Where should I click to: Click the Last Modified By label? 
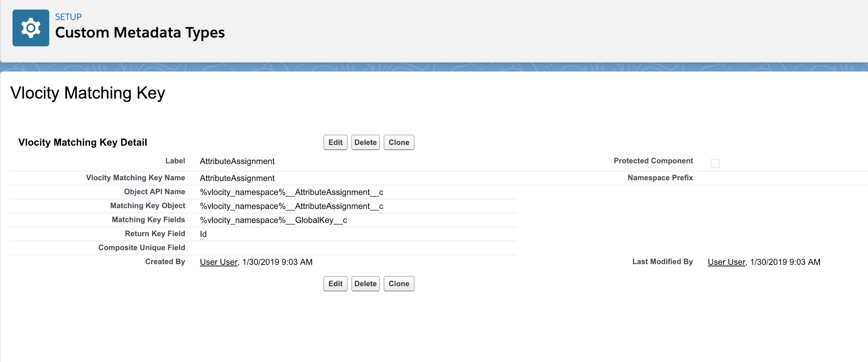pyautogui.click(x=663, y=262)
